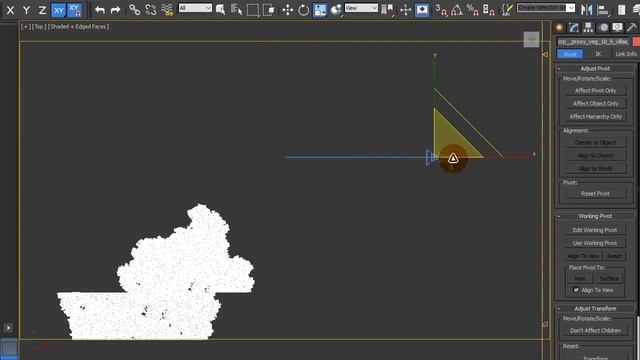Activate Select and Scale tool
640x360 pixels.
tap(320, 10)
